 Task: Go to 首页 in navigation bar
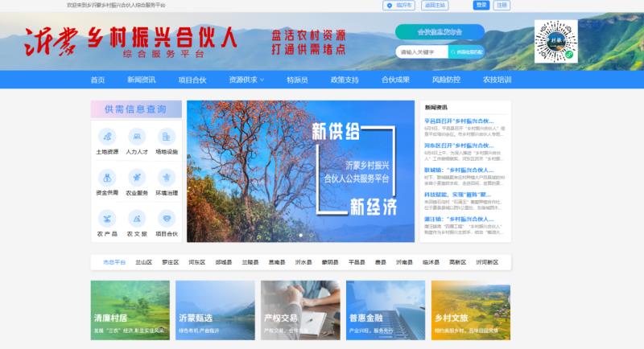pos(97,80)
